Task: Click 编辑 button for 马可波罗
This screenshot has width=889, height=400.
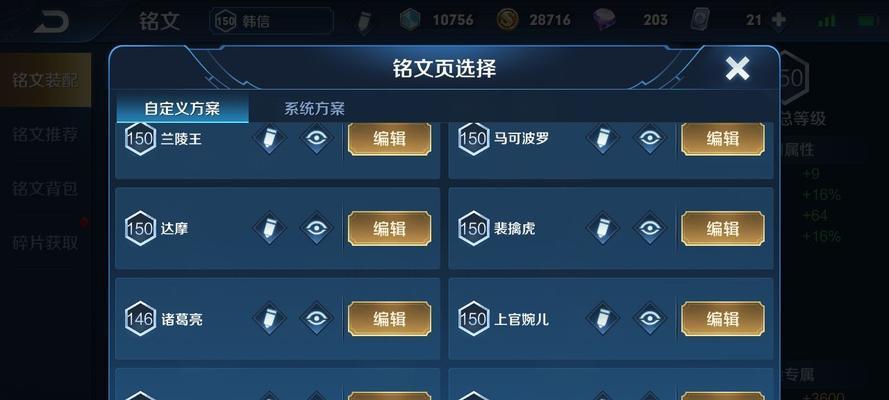Action: [x=723, y=139]
